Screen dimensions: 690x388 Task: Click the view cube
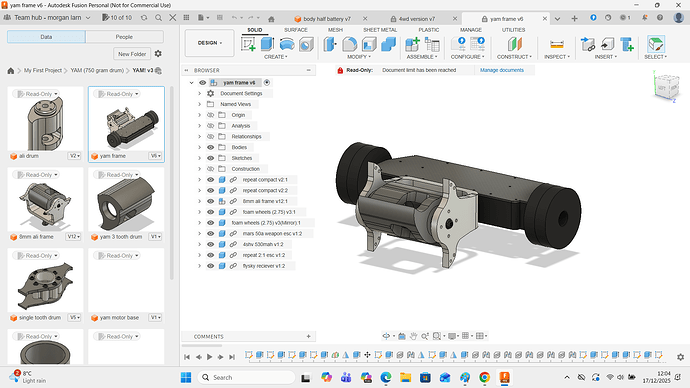tap(667, 87)
